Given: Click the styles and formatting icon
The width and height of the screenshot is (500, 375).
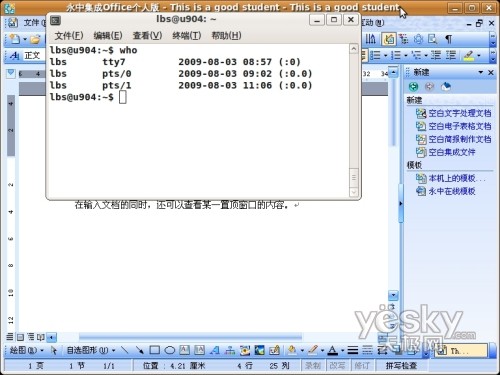Looking at the screenshot, I should click(x=15, y=55).
